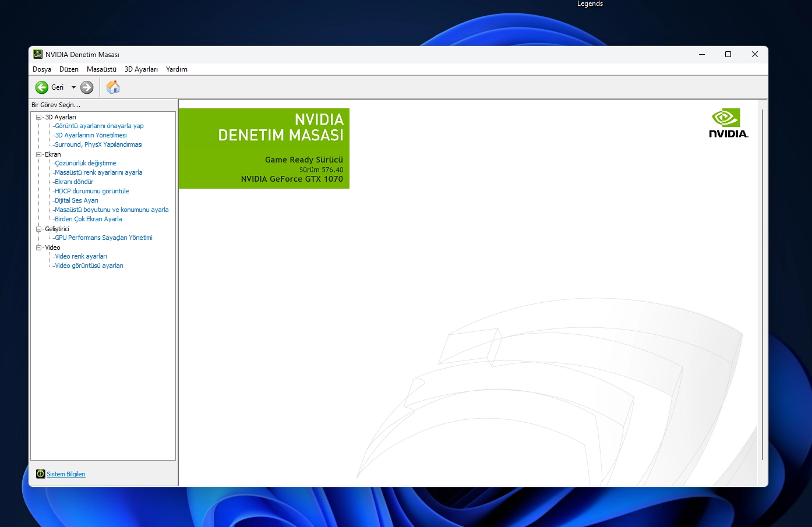Select Görüntü ayarlarını önayarla yap
This screenshot has width=812, height=527.
[x=99, y=126]
